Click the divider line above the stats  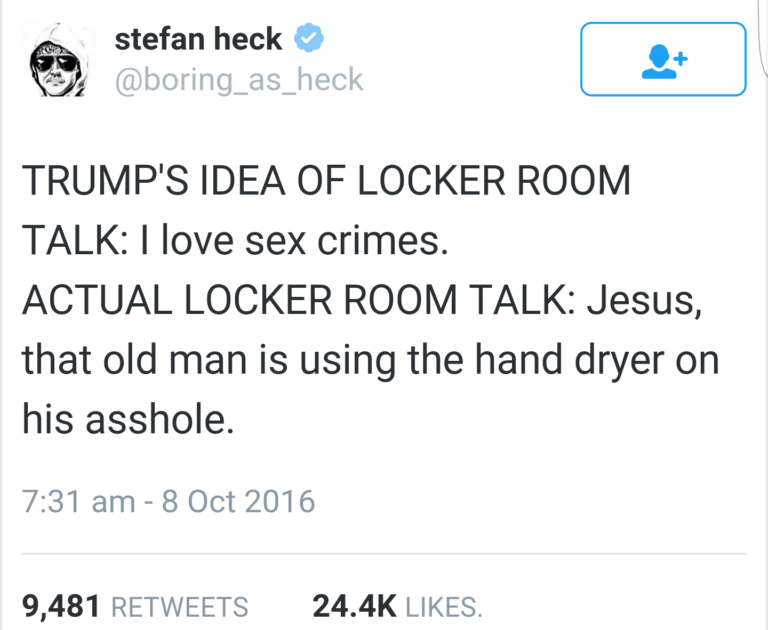(x=384, y=554)
